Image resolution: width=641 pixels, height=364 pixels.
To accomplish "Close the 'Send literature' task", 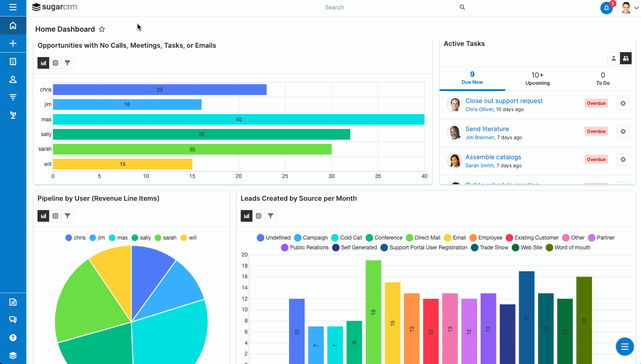I will (623, 131).
